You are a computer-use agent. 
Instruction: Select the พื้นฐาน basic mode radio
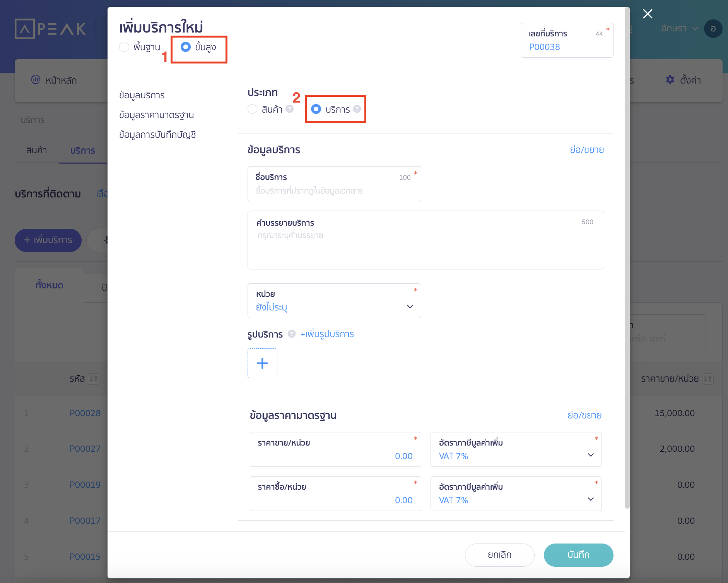[124, 47]
